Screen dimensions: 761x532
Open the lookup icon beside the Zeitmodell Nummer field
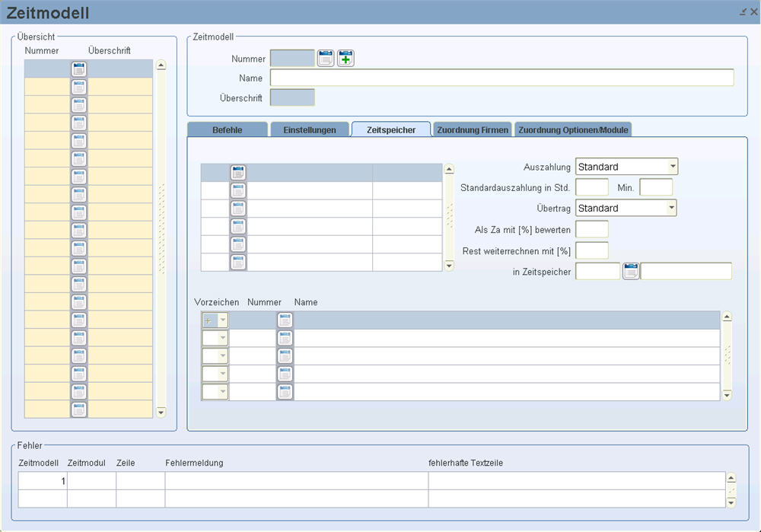(326, 59)
